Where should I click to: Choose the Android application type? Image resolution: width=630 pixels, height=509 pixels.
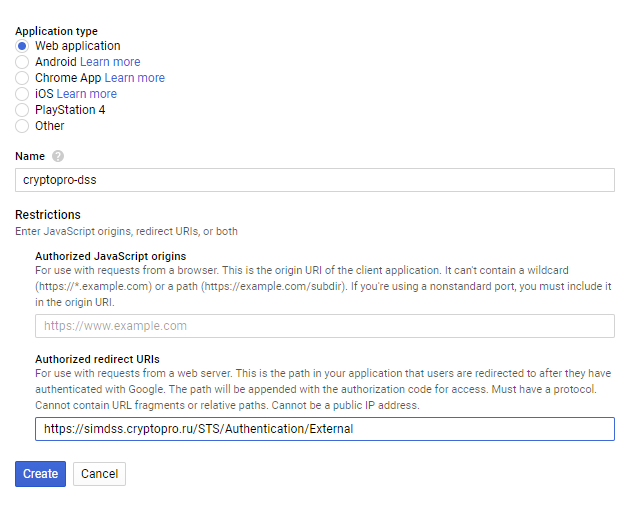[22, 62]
